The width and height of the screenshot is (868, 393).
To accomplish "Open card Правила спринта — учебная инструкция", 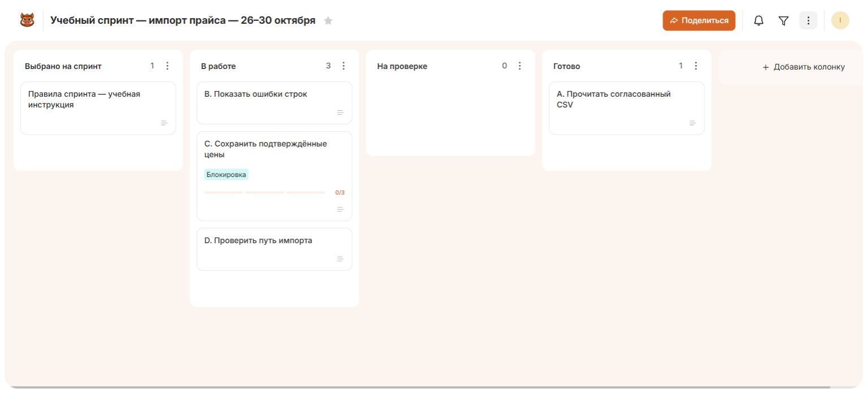I will click(x=98, y=108).
